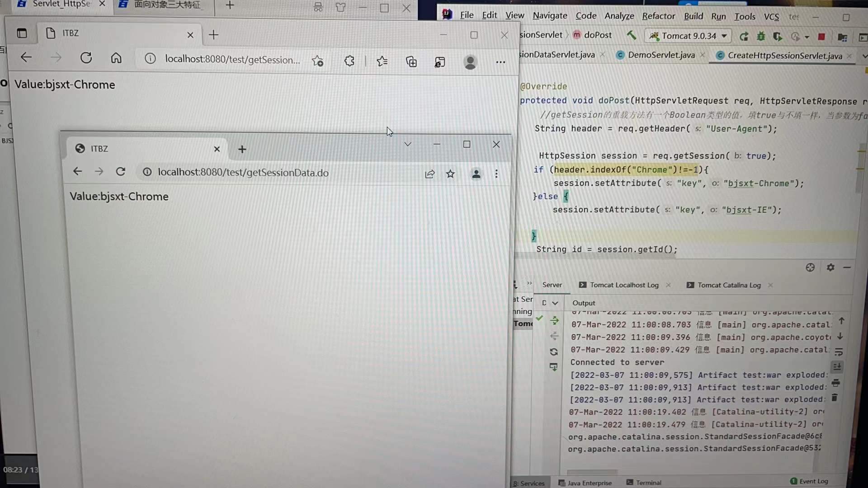Bookmark this page with Chrome star
This screenshot has height=488, width=868.
coord(450,174)
